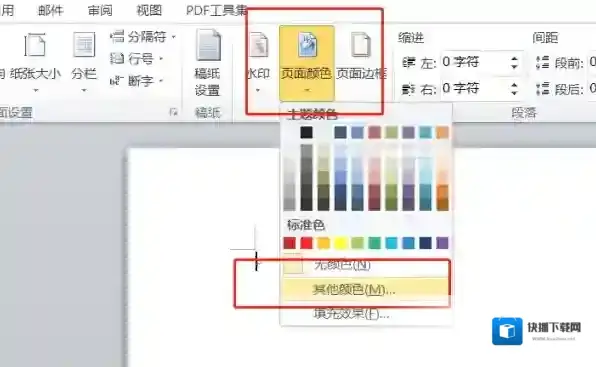This screenshot has height=367, width=596.
Task: Expand the 页面颜色 dropdown arrow
Action: click(x=307, y=90)
